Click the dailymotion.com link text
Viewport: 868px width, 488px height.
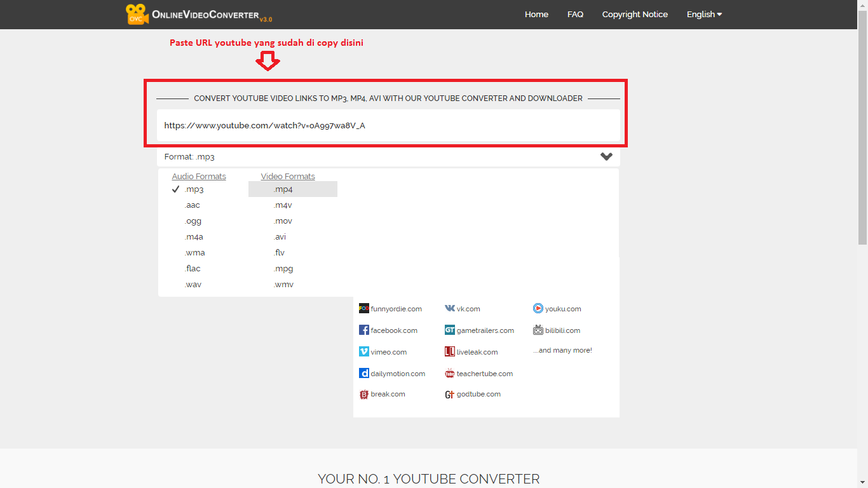[398, 374]
